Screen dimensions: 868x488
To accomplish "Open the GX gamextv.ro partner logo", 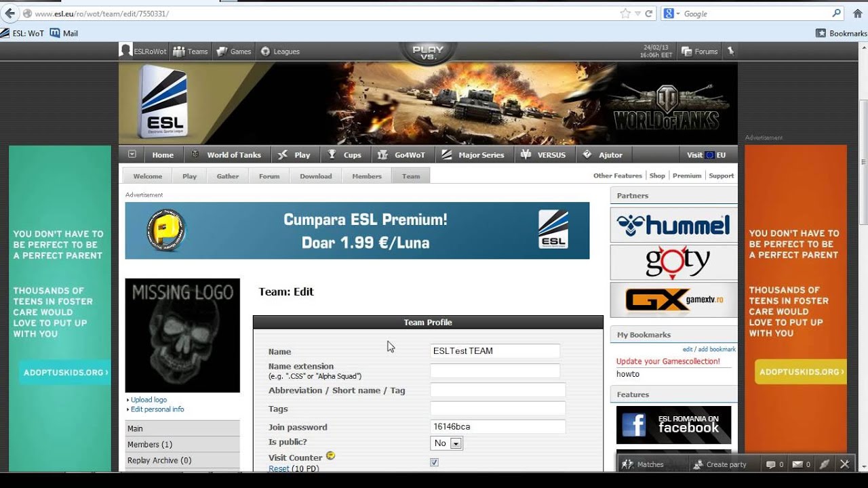I will pos(673,300).
